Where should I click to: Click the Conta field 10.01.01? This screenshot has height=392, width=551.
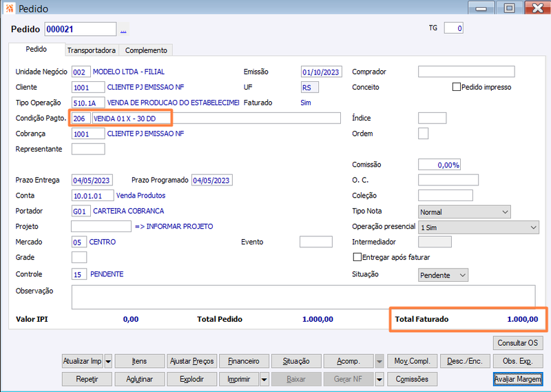93,196
